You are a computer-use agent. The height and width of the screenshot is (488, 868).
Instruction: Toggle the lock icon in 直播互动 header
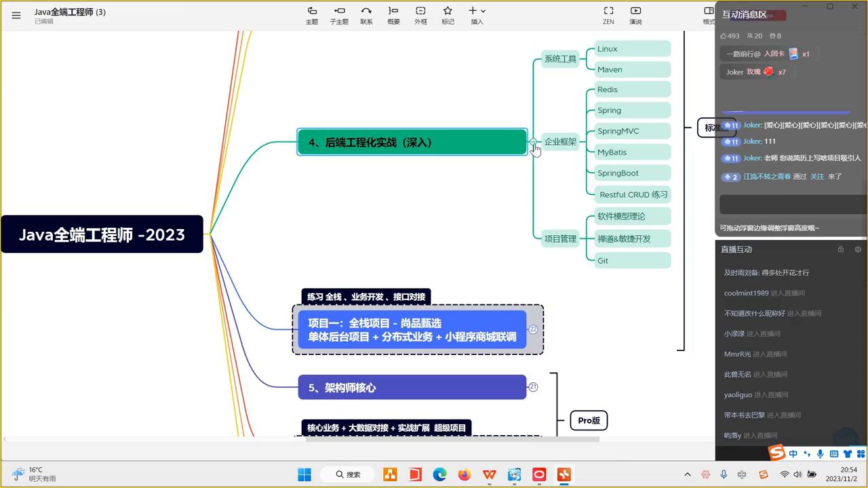tap(841, 249)
